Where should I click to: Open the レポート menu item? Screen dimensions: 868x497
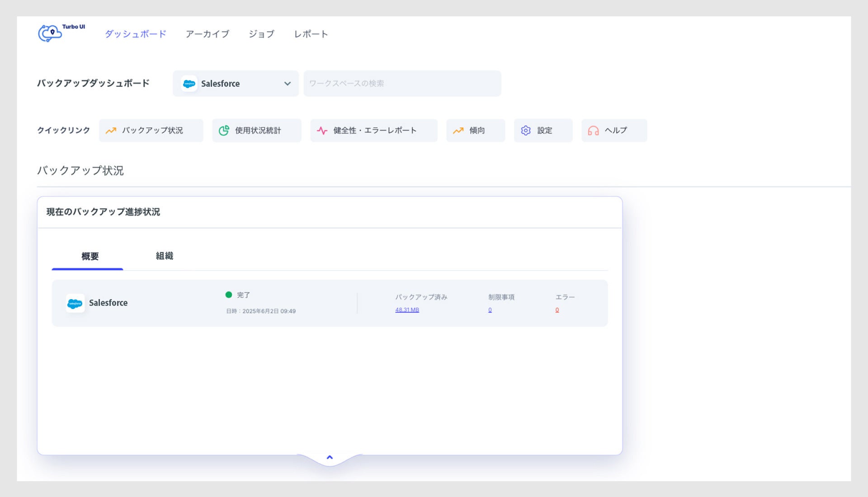(311, 34)
